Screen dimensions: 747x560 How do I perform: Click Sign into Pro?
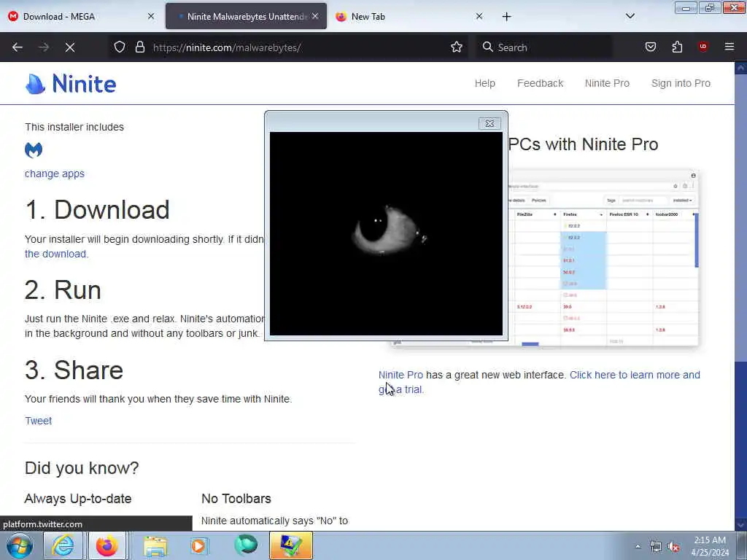681,83
